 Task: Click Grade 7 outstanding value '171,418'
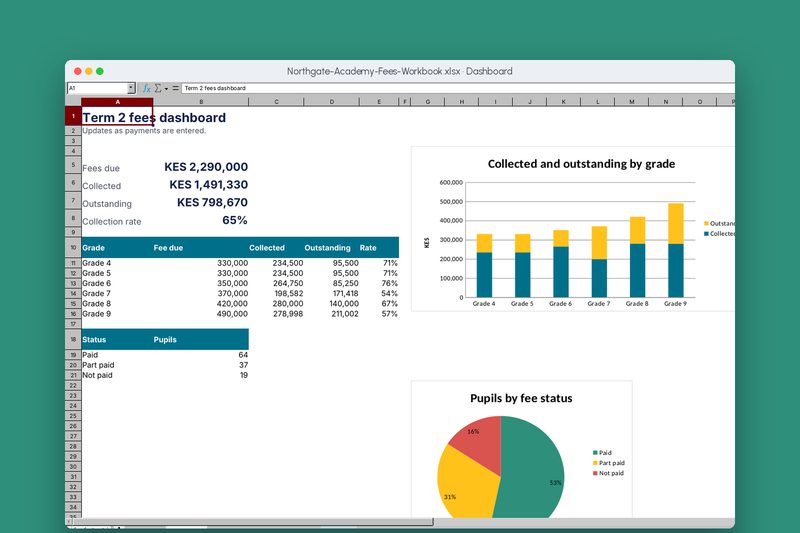344,294
